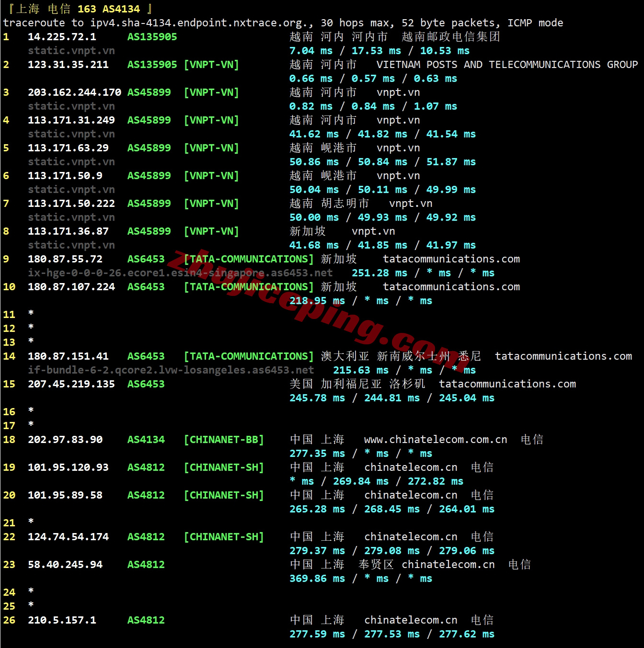Select tatacommunications.com on hop 15
This screenshot has height=648, width=644.
click(x=507, y=384)
